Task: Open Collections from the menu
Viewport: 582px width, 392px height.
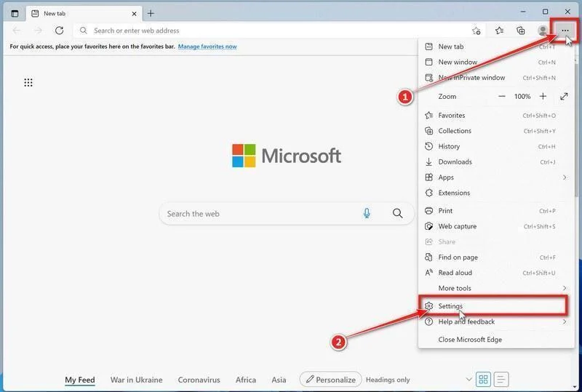Action: pyautogui.click(x=496, y=131)
